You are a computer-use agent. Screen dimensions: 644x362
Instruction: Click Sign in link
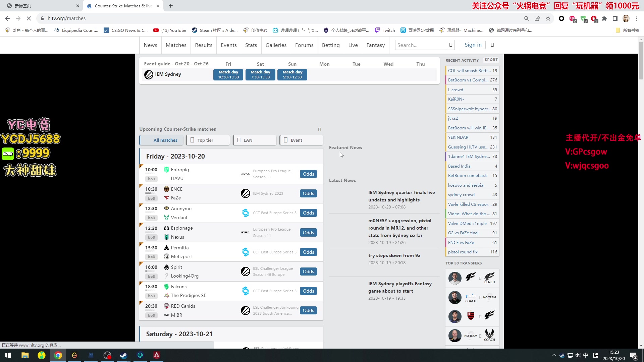(x=473, y=45)
